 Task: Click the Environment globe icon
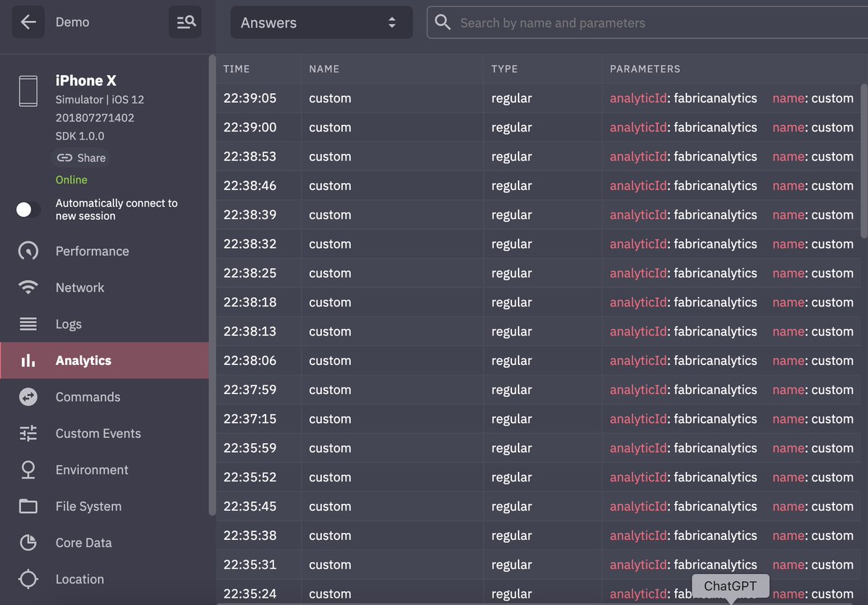point(28,470)
